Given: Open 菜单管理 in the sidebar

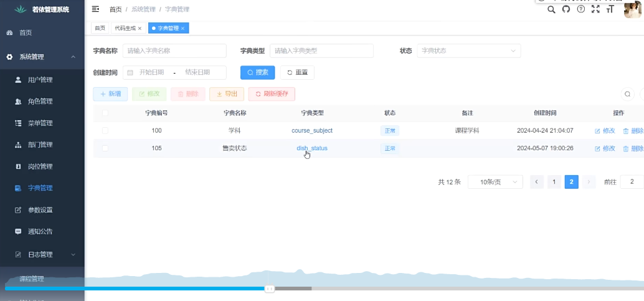Looking at the screenshot, I should pos(40,123).
